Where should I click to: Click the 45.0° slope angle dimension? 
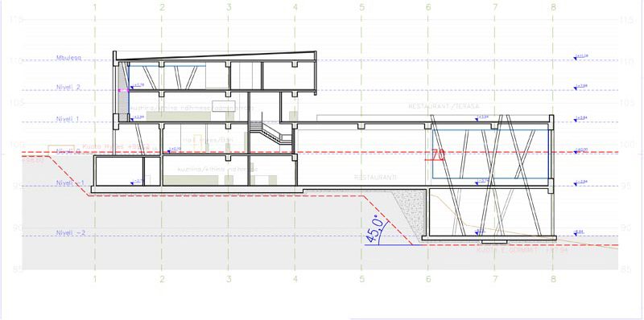point(377,231)
